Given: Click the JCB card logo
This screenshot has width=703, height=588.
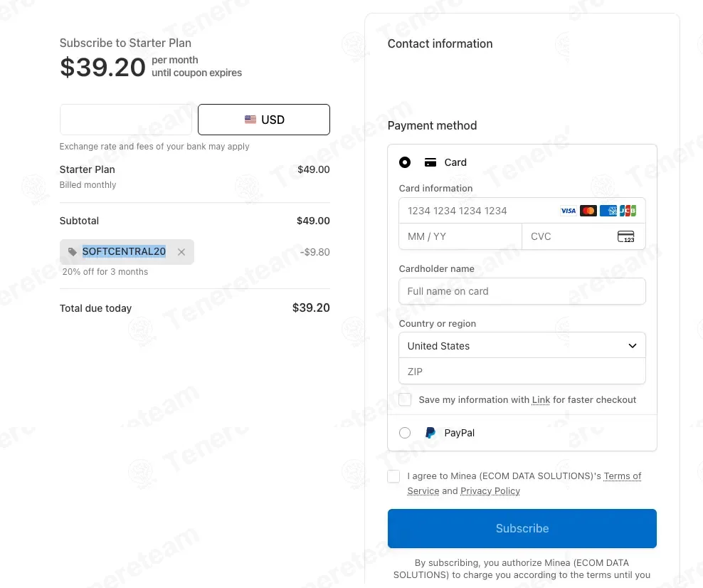Looking at the screenshot, I should pyautogui.click(x=628, y=211).
